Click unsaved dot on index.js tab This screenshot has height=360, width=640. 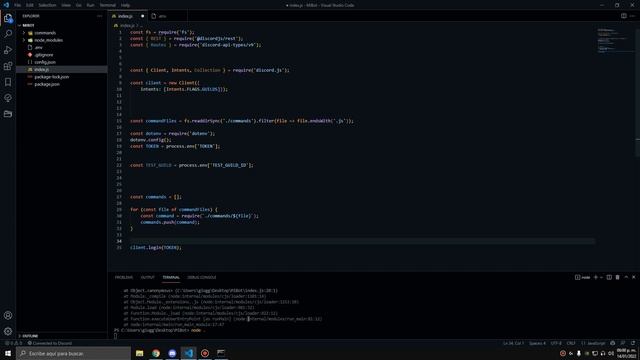pyautogui.click(x=142, y=16)
